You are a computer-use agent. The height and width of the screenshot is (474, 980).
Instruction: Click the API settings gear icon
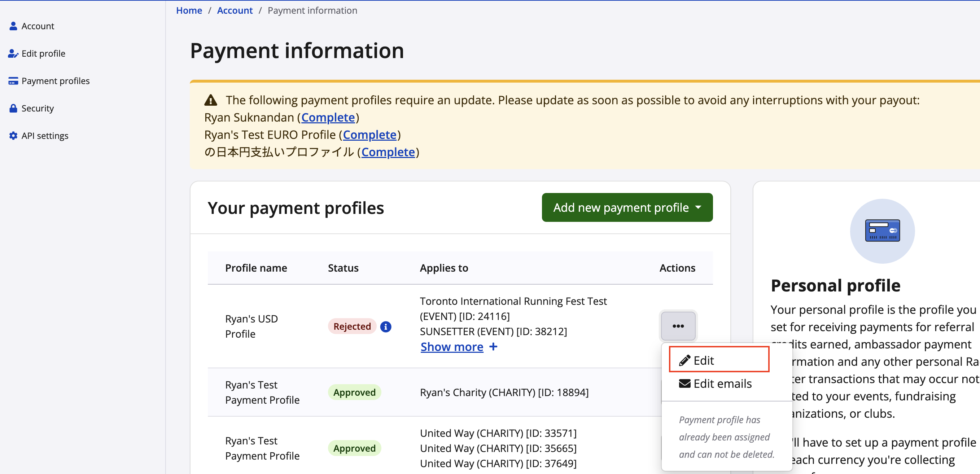[x=13, y=135]
